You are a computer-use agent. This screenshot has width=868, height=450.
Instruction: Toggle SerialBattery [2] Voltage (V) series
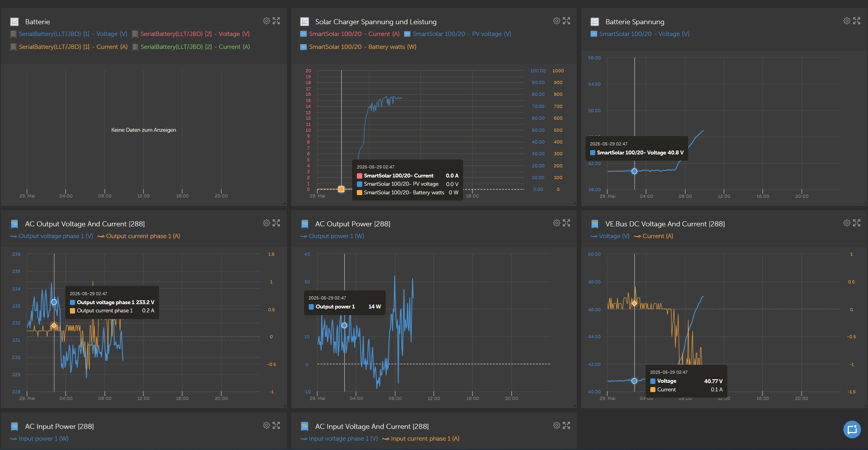[191, 34]
